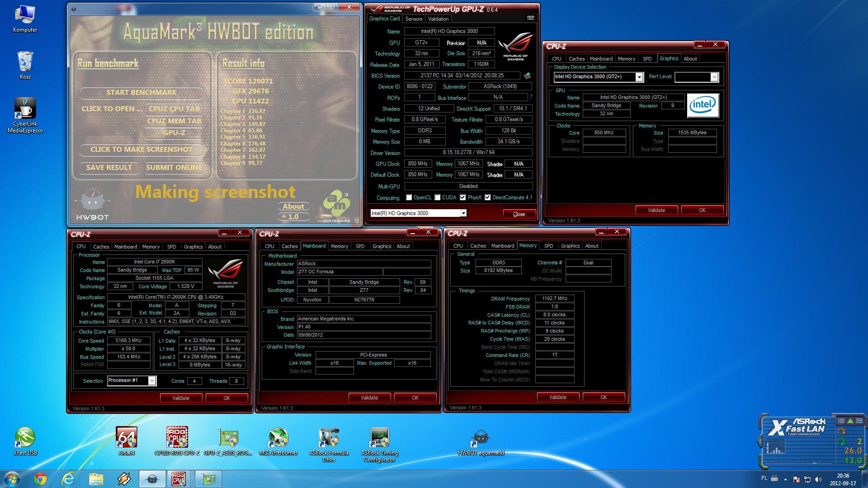
Task: Click the GPU-Z screenshot camera icon
Action: tap(531, 18)
